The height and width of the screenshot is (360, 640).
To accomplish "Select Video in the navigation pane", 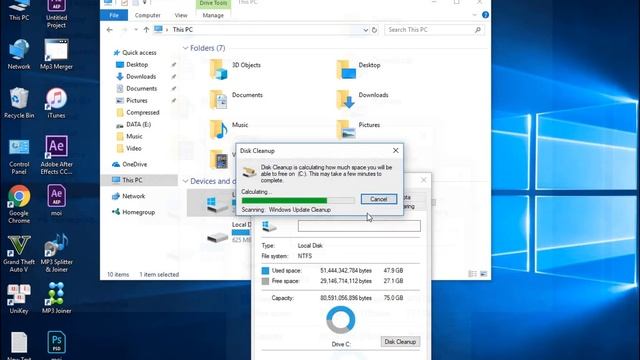I will [129, 149].
